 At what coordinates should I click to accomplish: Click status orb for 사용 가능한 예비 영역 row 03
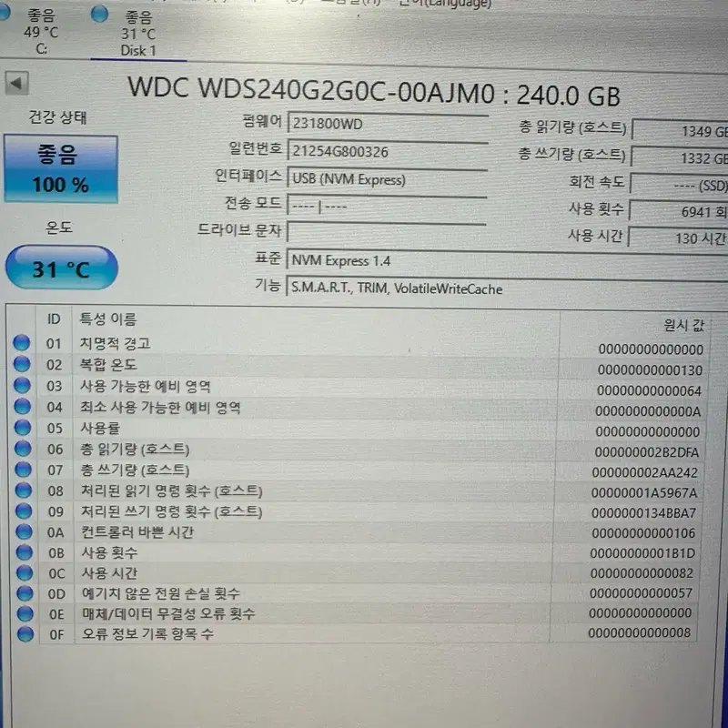[22, 385]
